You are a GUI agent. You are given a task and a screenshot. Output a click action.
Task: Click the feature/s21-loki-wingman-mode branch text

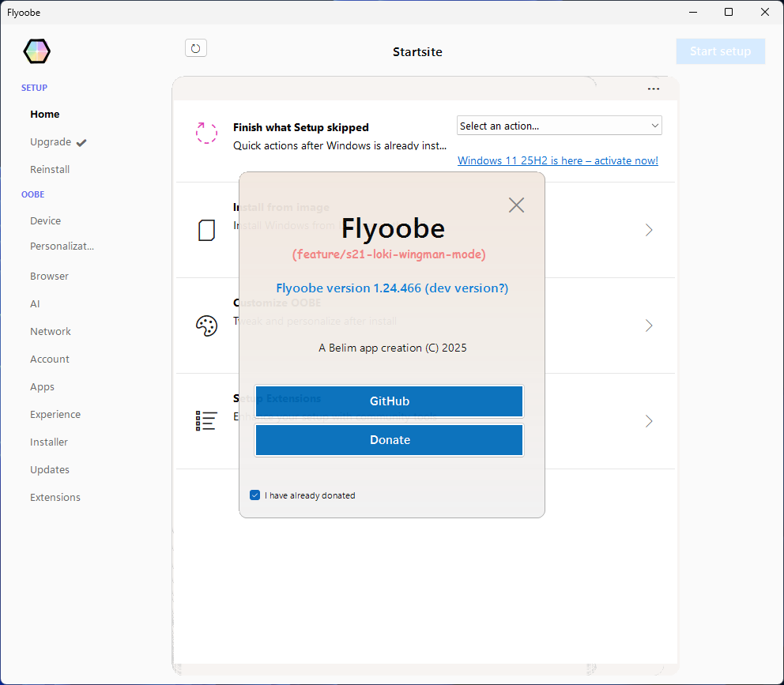point(389,254)
